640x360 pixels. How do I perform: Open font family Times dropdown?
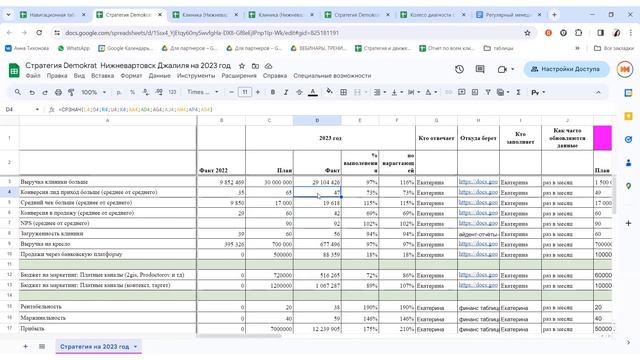click(202, 92)
